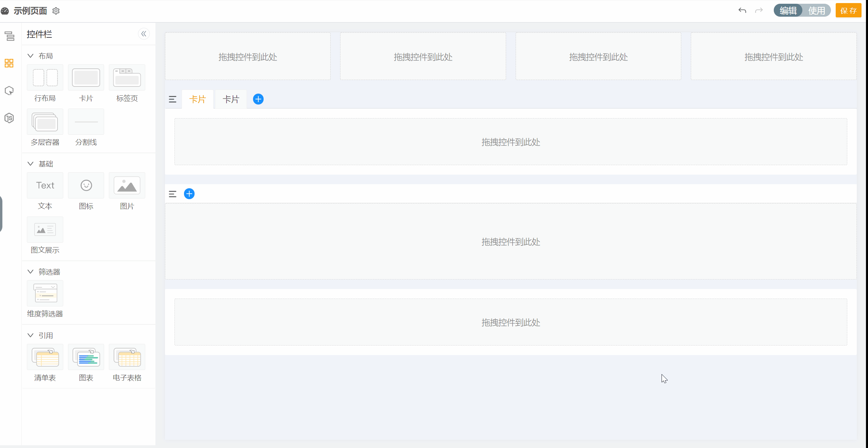Collapse the 布局 section

pos(31,56)
